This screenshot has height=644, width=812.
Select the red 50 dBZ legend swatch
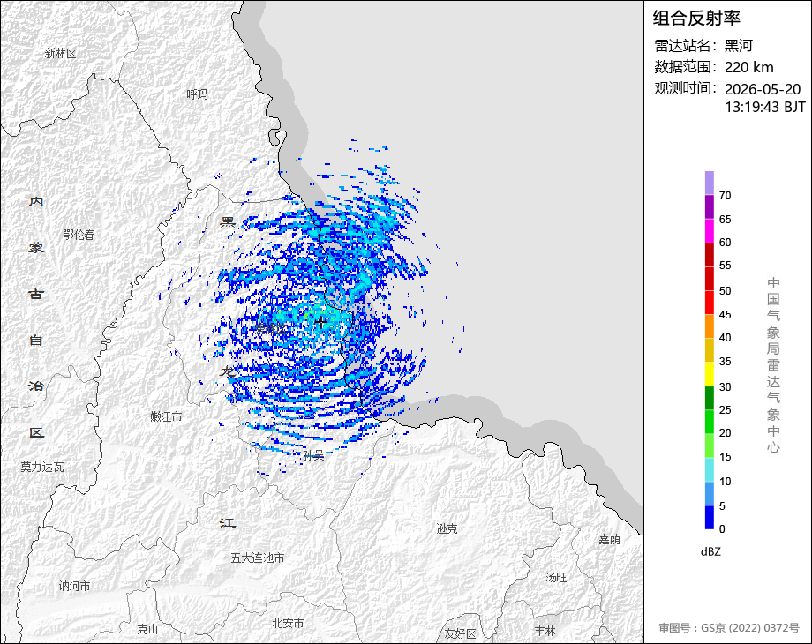(710, 279)
